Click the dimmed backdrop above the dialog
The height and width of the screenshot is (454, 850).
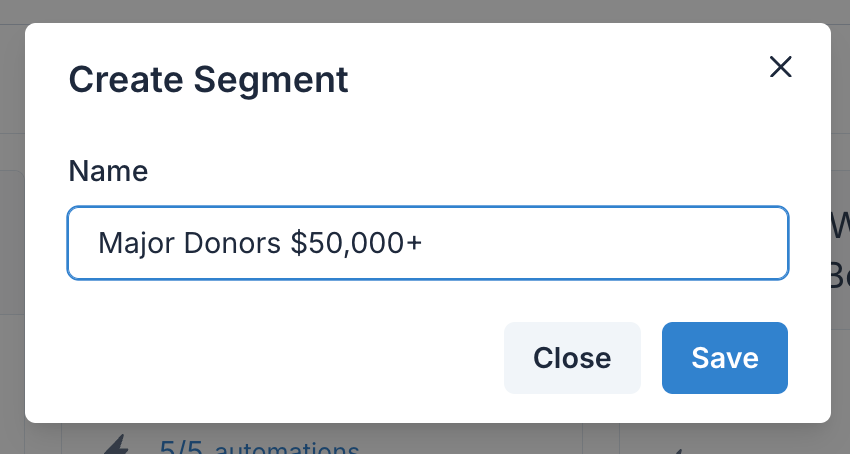(425, 11)
